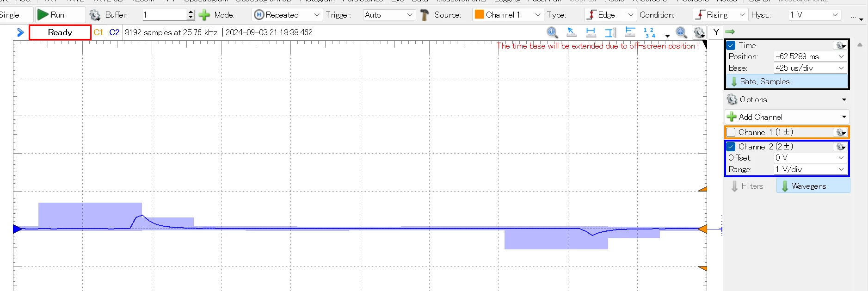
Task: Select the horizontal distance measure tool
Action: pos(591,32)
